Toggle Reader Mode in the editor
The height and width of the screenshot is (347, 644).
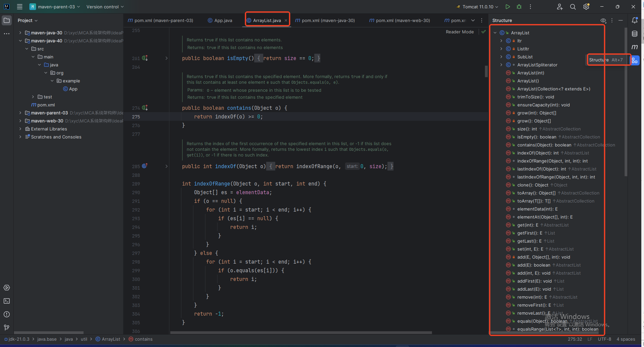tap(460, 32)
